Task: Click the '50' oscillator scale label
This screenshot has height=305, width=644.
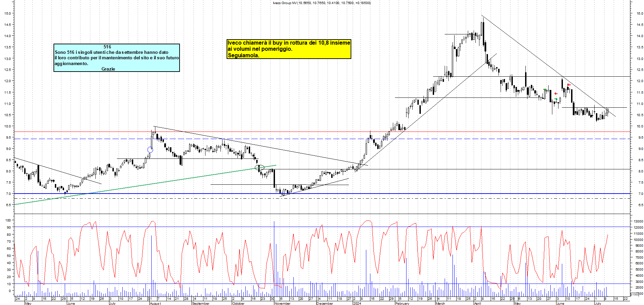Action: tap(9, 256)
